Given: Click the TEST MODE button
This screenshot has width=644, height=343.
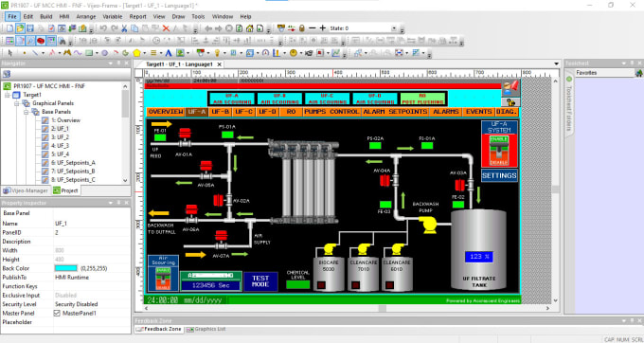Looking at the screenshot, I should tap(260, 281).
